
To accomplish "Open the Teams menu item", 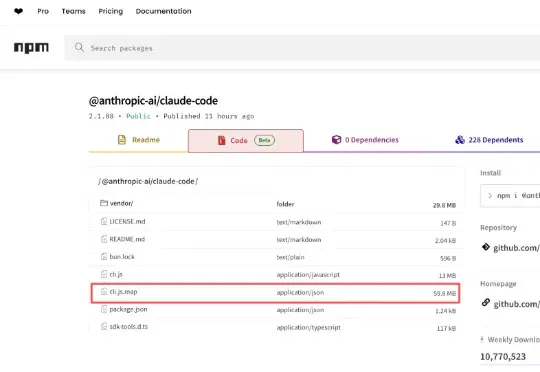I will 74,11.
